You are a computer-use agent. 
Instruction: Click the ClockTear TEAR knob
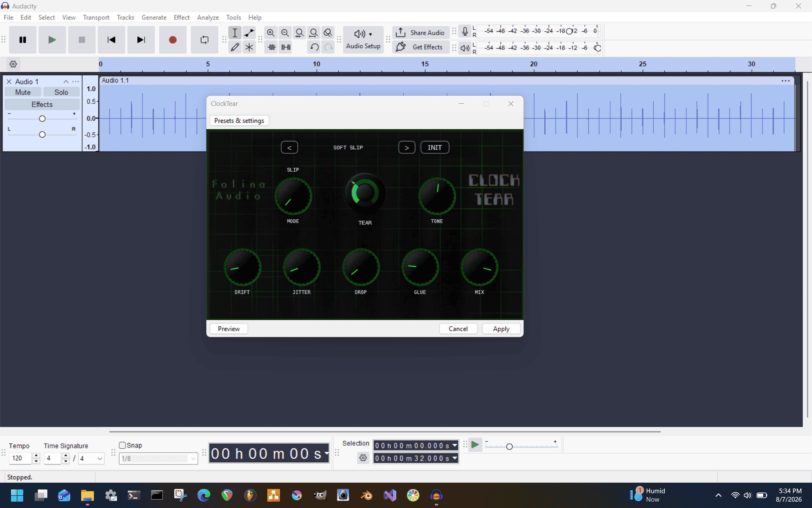[x=365, y=193]
